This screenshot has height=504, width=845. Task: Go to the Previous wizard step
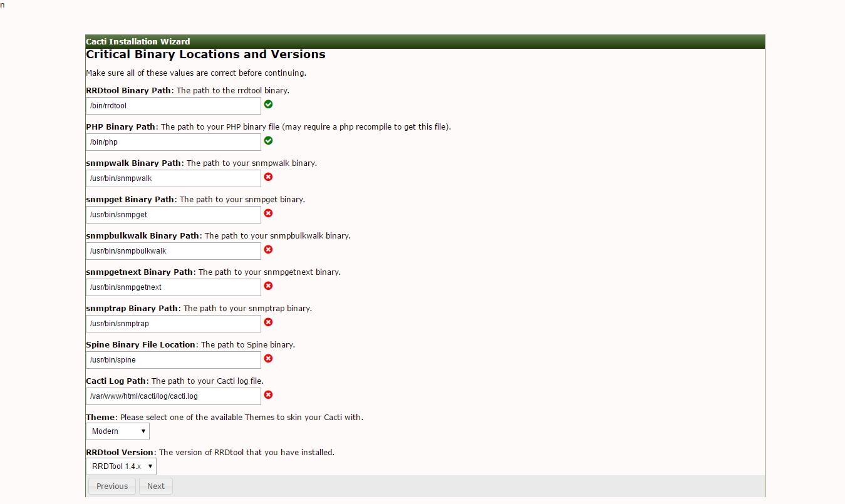112,486
